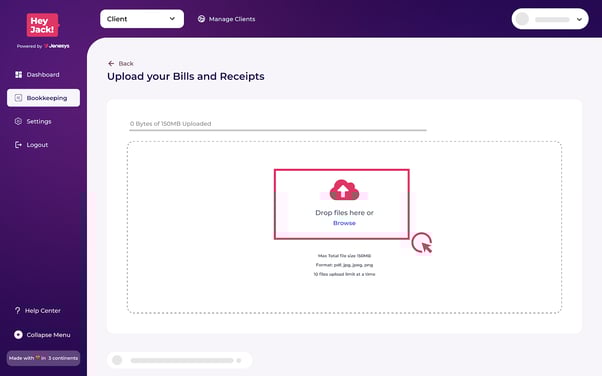
Task: Click the user avatar circle
Action: [x=522, y=19]
